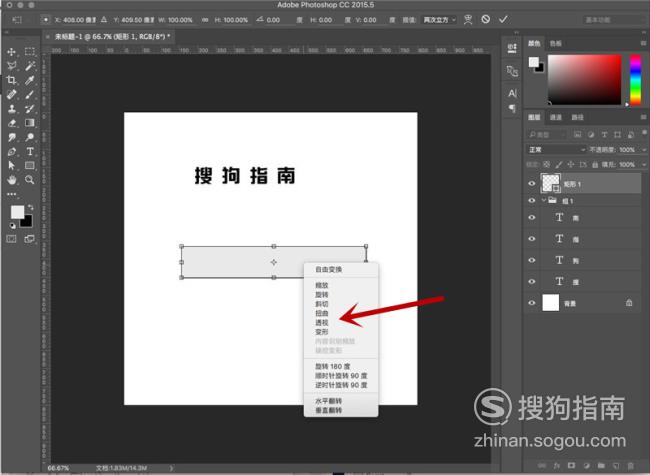Hide the 矩形 1 layer

tap(532, 184)
